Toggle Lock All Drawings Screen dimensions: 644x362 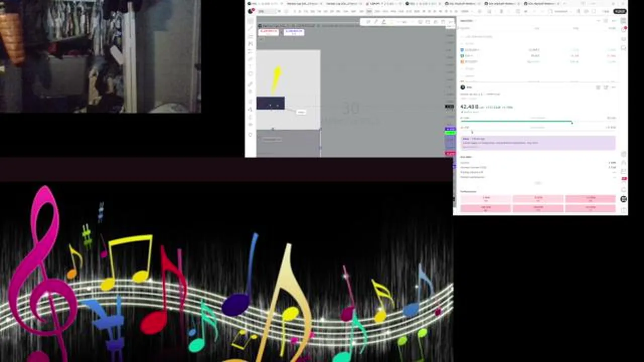251,117
